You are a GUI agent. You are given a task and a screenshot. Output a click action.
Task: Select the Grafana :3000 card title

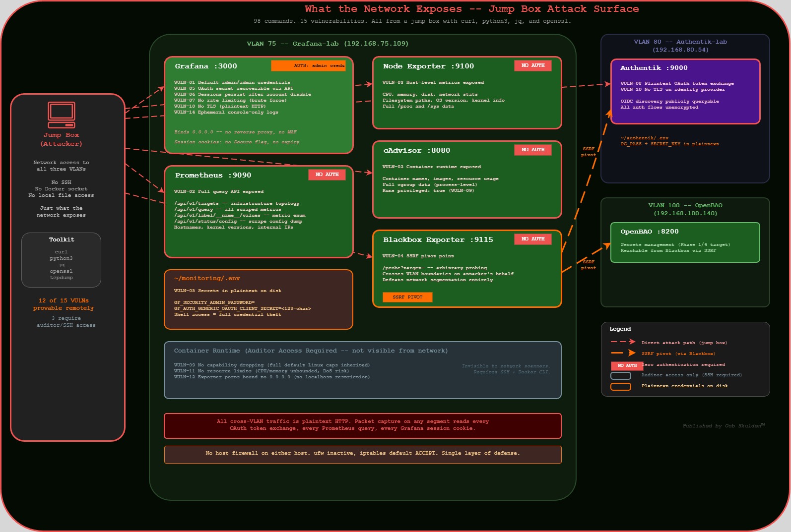click(x=205, y=66)
